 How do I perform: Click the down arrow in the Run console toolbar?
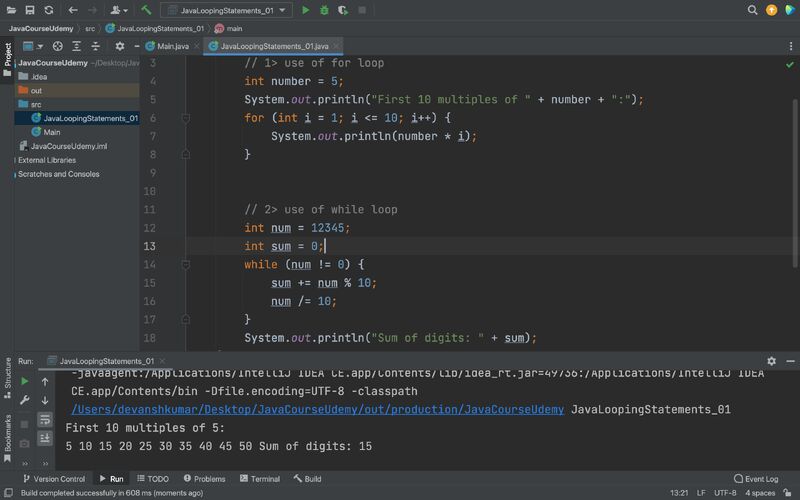tap(45, 401)
